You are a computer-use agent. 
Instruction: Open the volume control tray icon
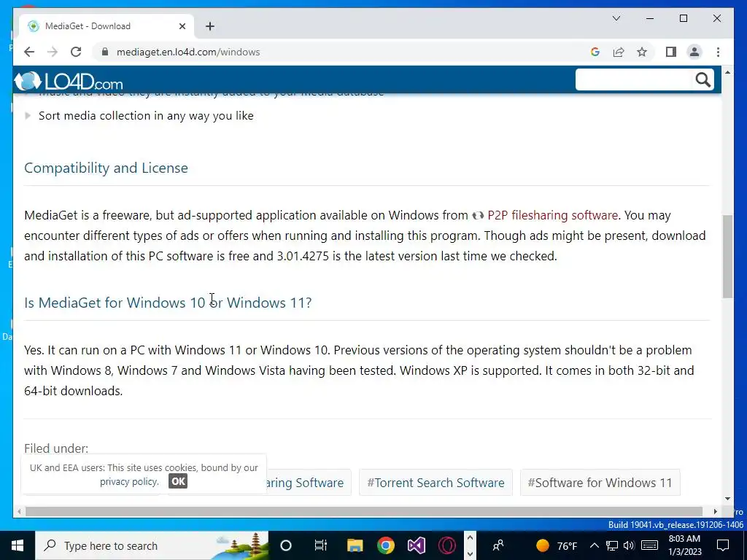629,545
